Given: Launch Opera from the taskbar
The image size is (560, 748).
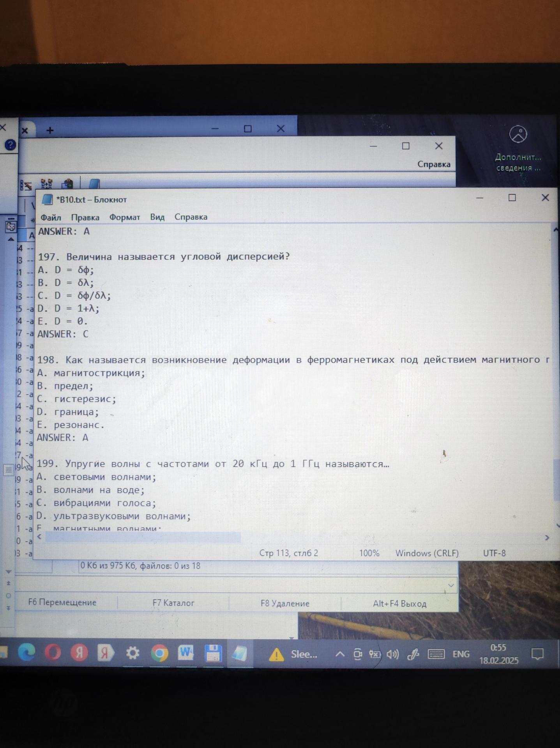Looking at the screenshot, I should coord(53,653).
